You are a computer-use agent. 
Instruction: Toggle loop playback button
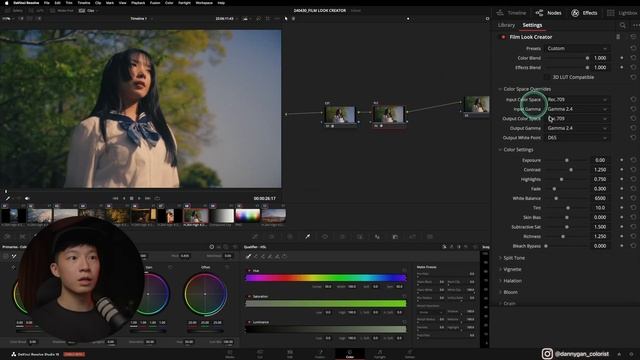[157, 198]
